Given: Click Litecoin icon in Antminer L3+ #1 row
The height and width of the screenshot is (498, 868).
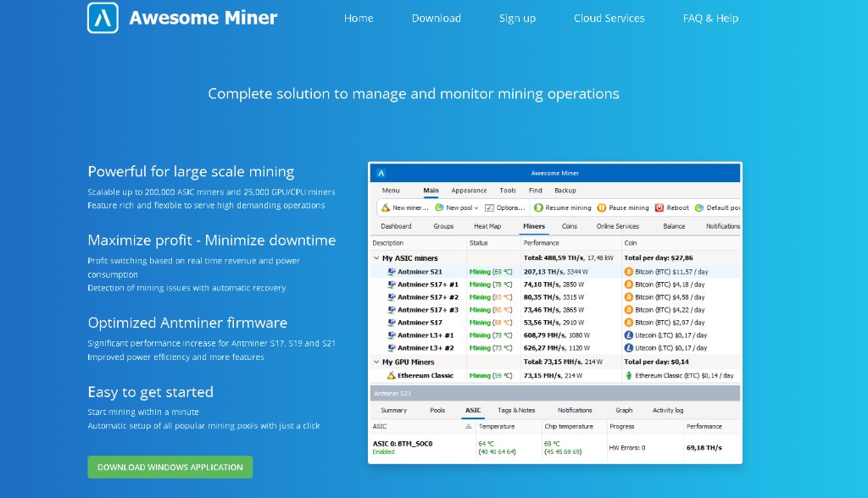Looking at the screenshot, I should (x=628, y=335).
